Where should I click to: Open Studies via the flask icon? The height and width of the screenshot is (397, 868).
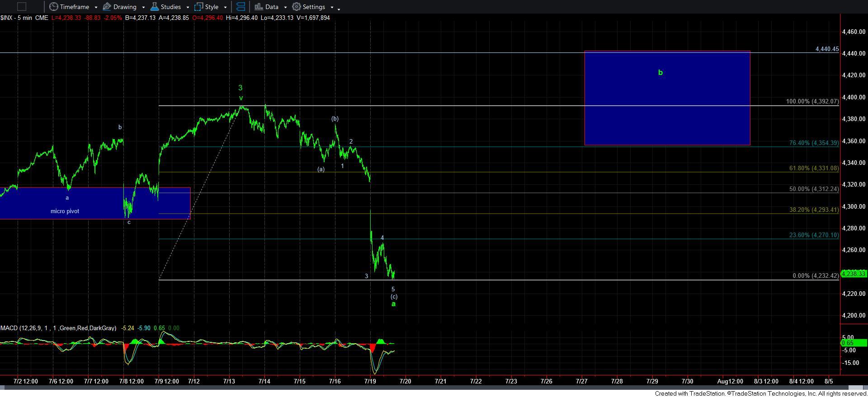[x=155, y=7]
